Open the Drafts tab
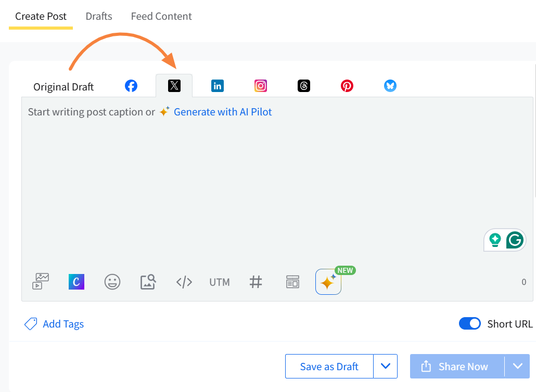 (x=99, y=16)
